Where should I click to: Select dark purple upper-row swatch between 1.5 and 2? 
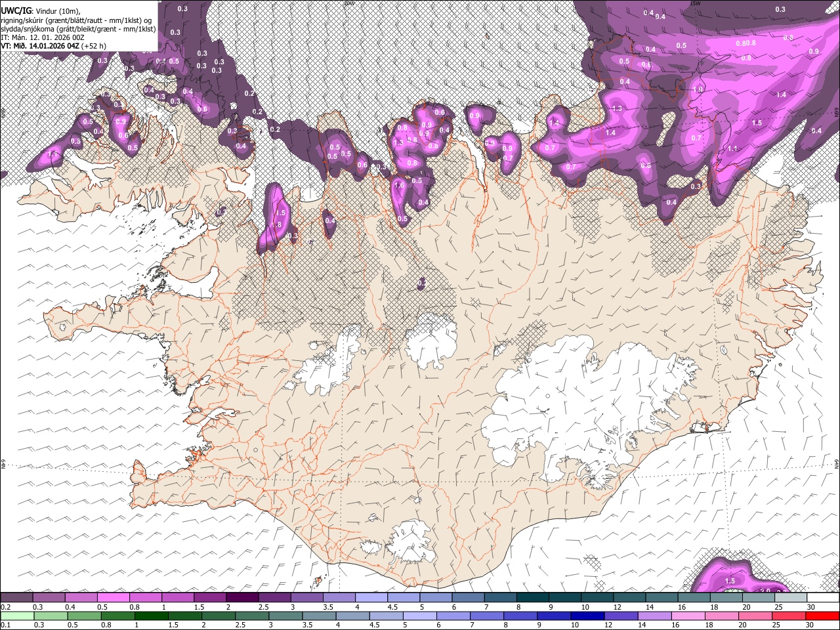210,597
